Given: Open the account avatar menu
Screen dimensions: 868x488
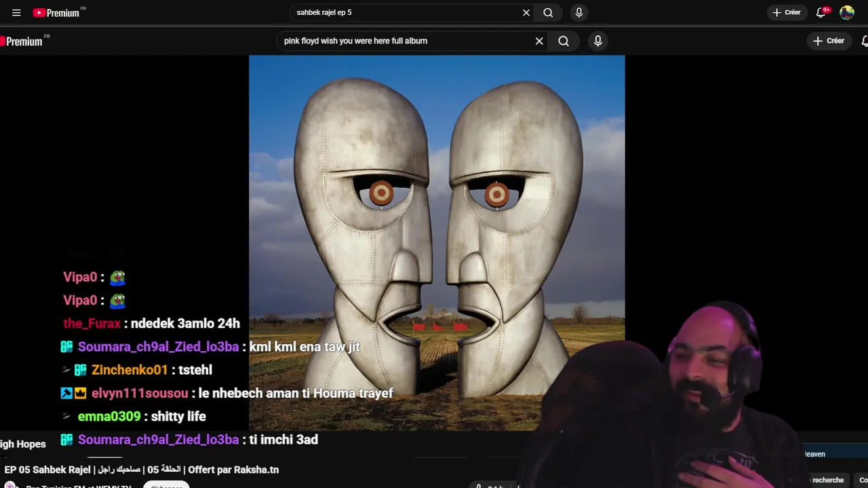Looking at the screenshot, I should (847, 12).
